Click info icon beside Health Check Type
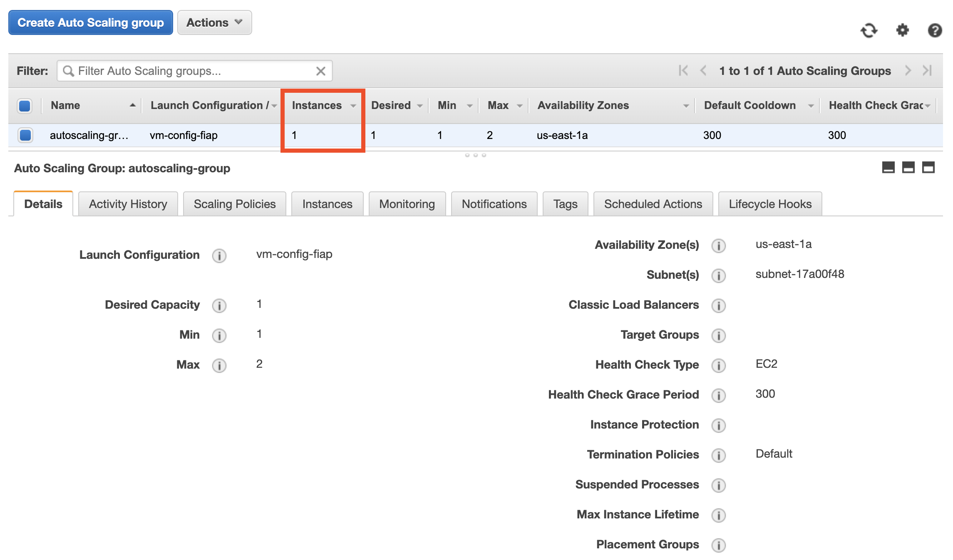Screen dimensions: 953x560 [x=718, y=365]
